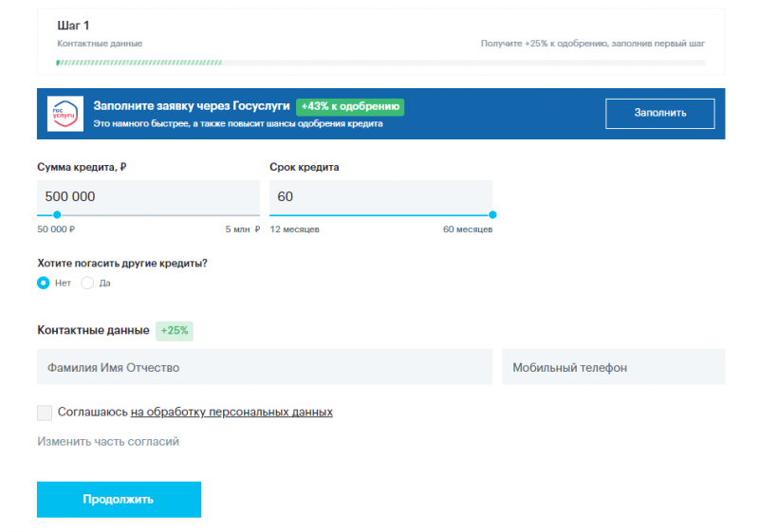Image resolution: width=759 pixels, height=532 pixels.
Task: Click the Мобильный телефон field
Action: 613,367
